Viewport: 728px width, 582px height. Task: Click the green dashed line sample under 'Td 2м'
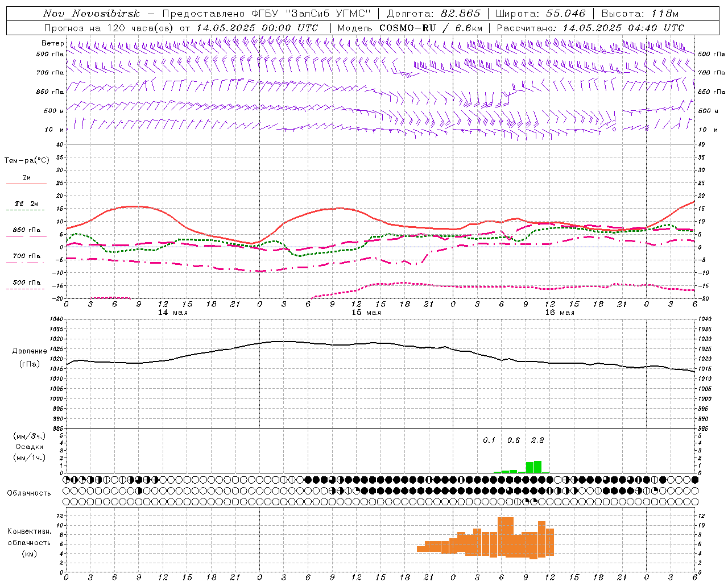(25, 210)
